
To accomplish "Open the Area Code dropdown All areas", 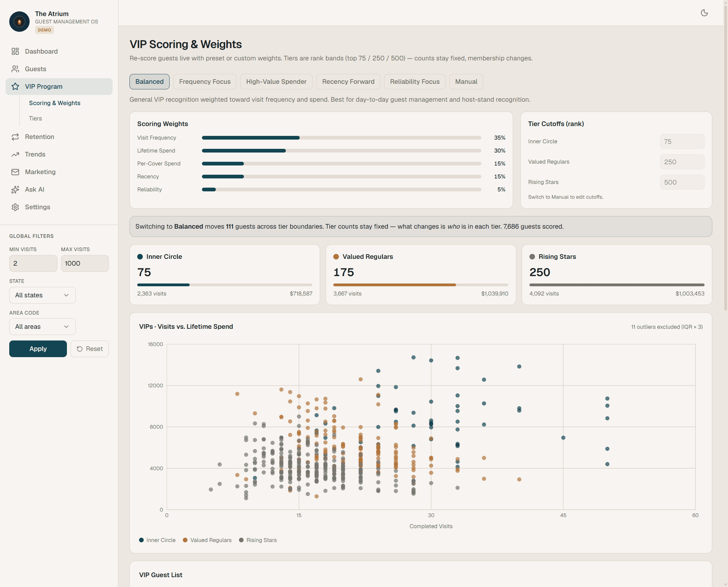I will point(42,327).
